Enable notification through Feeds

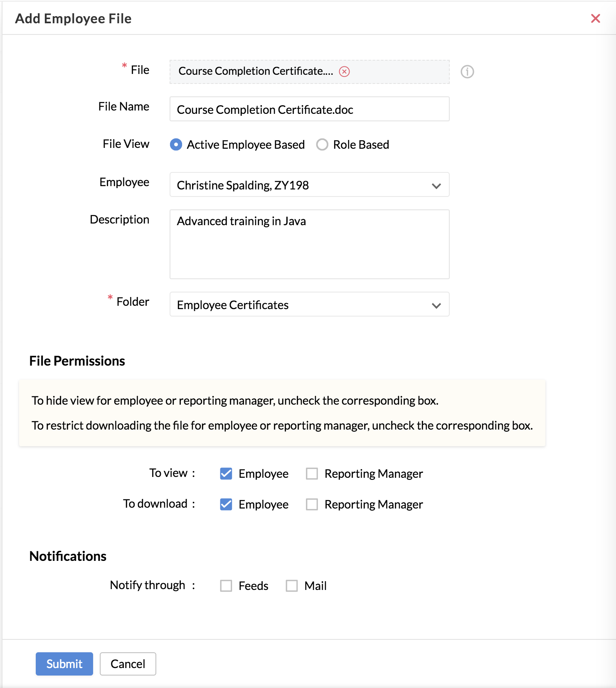226,586
